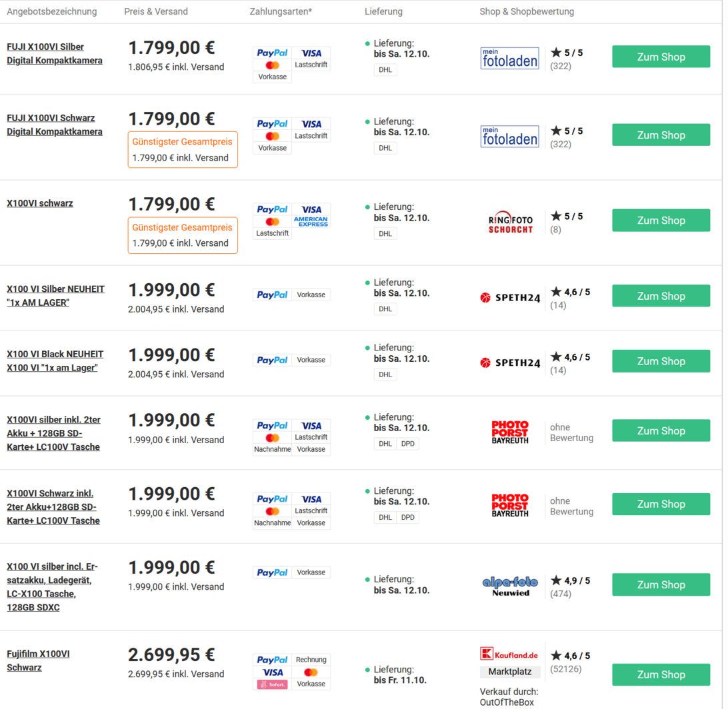Click the DPD shipping tag for X100VI silber bundle
The height and width of the screenshot is (709, 728).
point(407,444)
